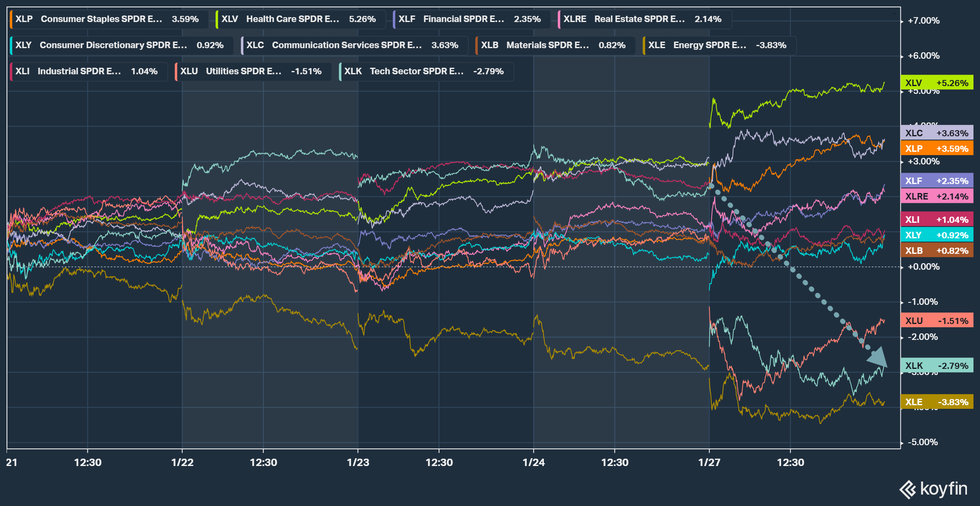Click the 1/27 date label on time axis
Screen dimensions: 980x506
[x=709, y=462]
